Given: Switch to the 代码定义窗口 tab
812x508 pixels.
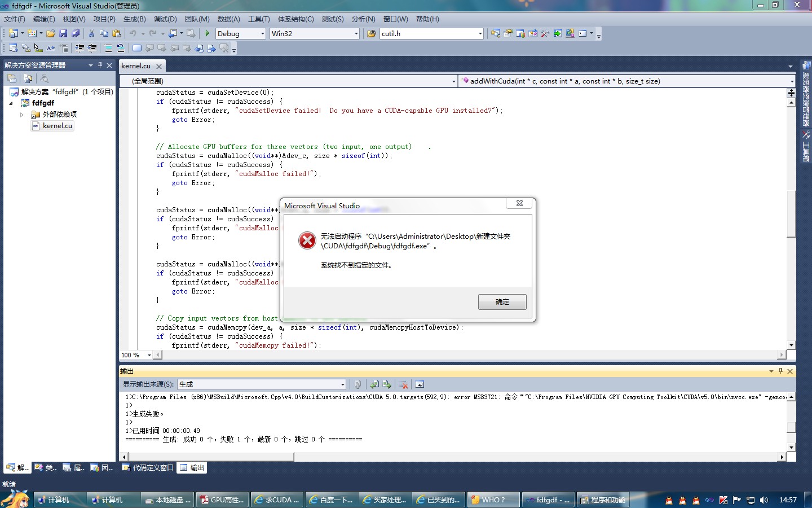Looking at the screenshot, I should coord(148,468).
